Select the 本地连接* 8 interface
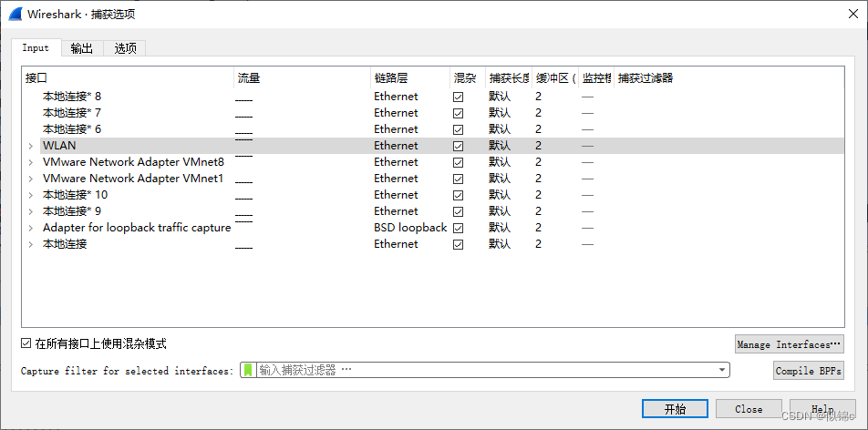The width and height of the screenshot is (868, 430). click(72, 97)
